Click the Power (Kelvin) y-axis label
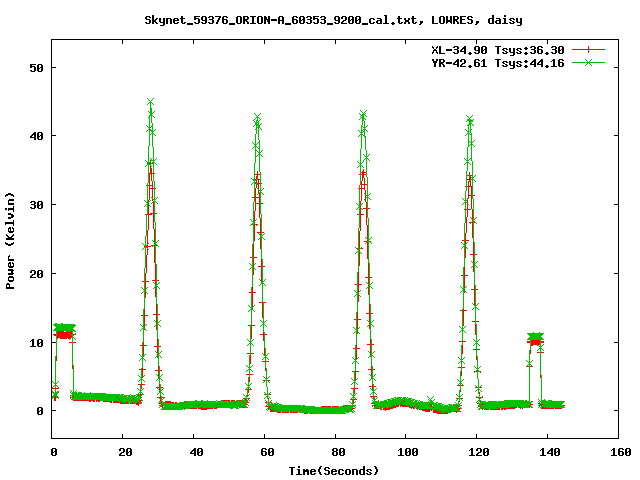This screenshot has height=480, width=640. pyautogui.click(x=10, y=241)
